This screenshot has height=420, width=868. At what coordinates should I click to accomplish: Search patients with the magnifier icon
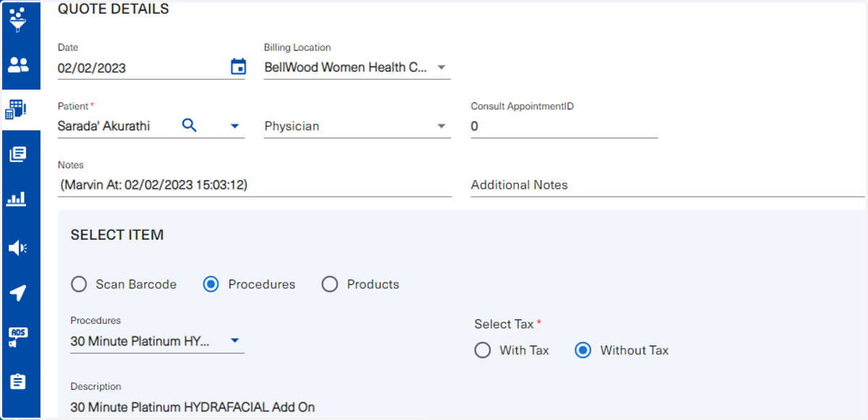click(x=189, y=125)
